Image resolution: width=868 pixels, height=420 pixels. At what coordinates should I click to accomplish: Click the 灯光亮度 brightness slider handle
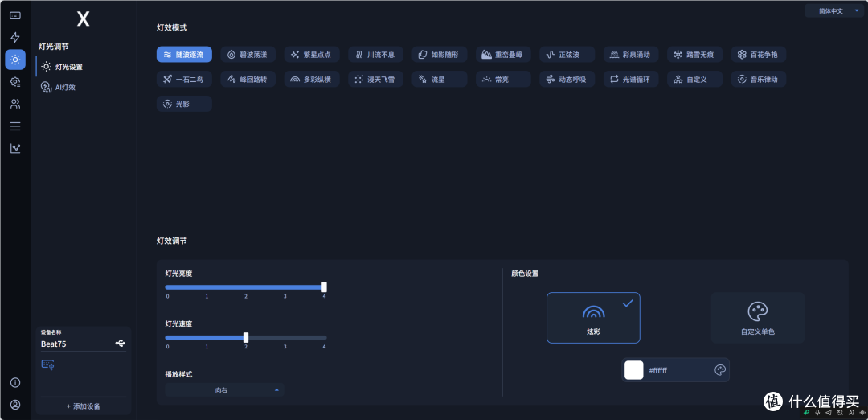325,287
